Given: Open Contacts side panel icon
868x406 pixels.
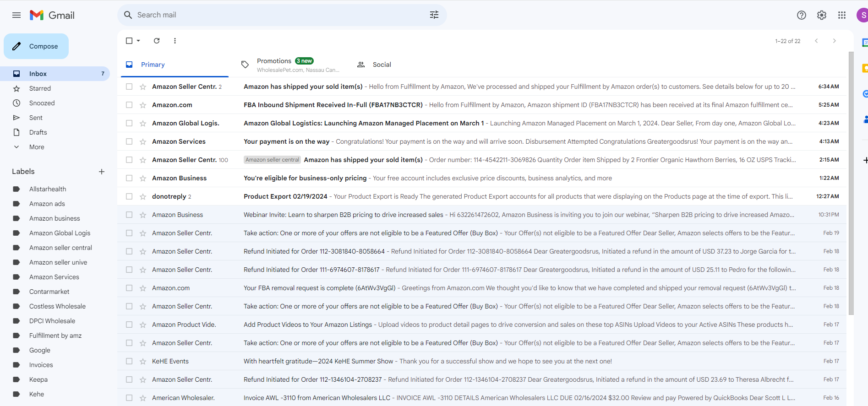Looking at the screenshot, I should pyautogui.click(x=865, y=119).
